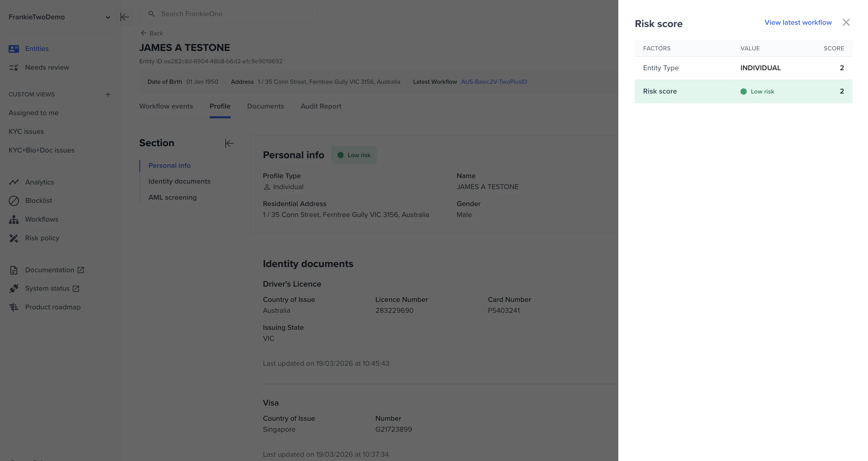Open the Audit Report tab
868x461 pixels.
coord(321,106)
